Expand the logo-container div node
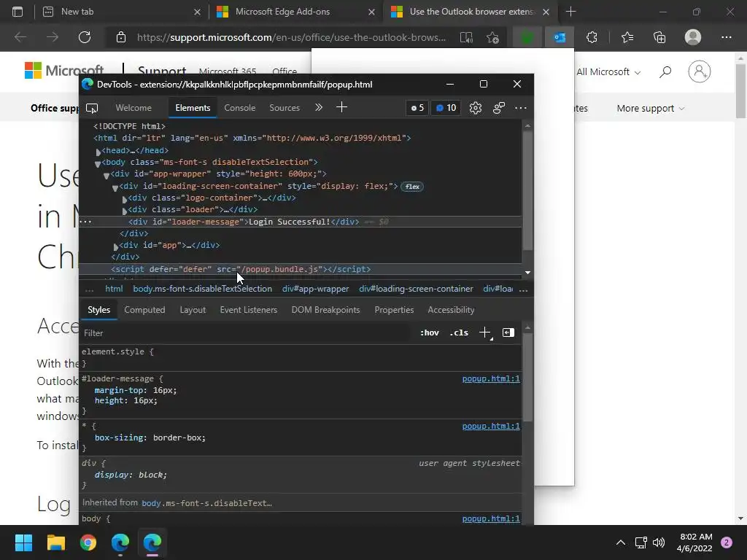This screenshot has height=560, width=747. pyautogui.click(x=125, y=199)
